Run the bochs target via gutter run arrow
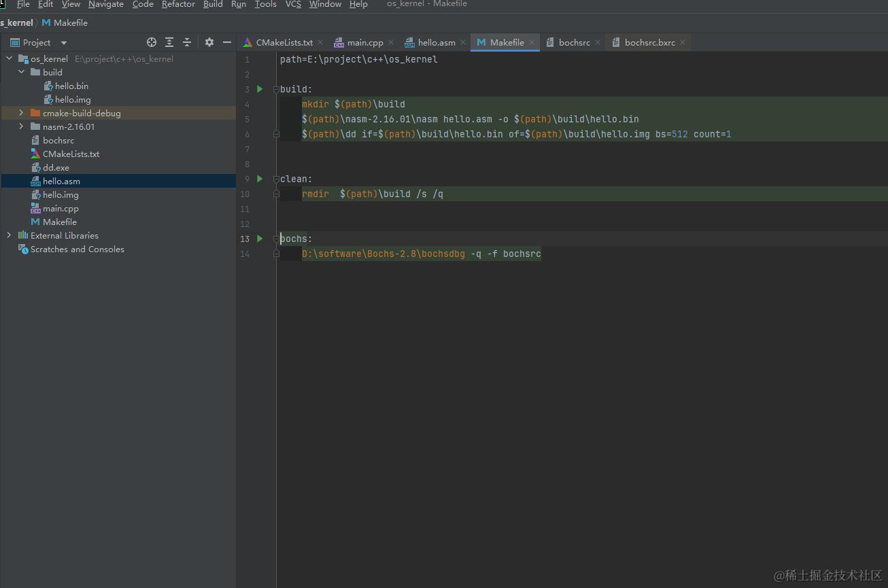This screenshot has width=888, height=588. pyautogui.click(x=259, y=239)
